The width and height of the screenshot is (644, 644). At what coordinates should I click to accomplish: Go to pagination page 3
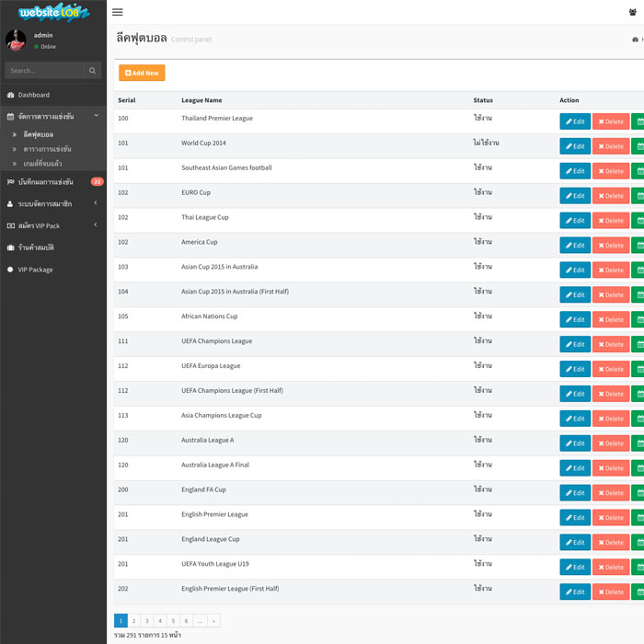point(147,621)
